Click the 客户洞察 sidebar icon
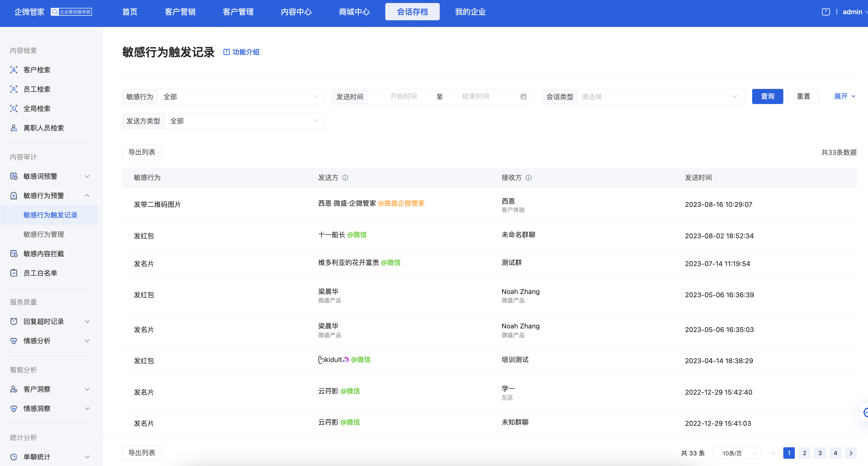Screen dimensions: 868x466 (14, 389)
